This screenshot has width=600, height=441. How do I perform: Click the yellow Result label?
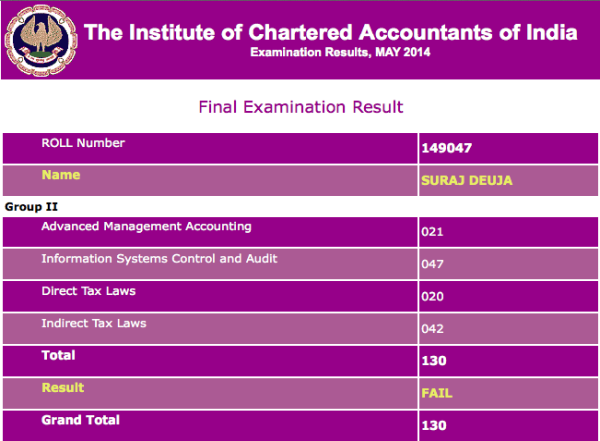pos(62,387)
